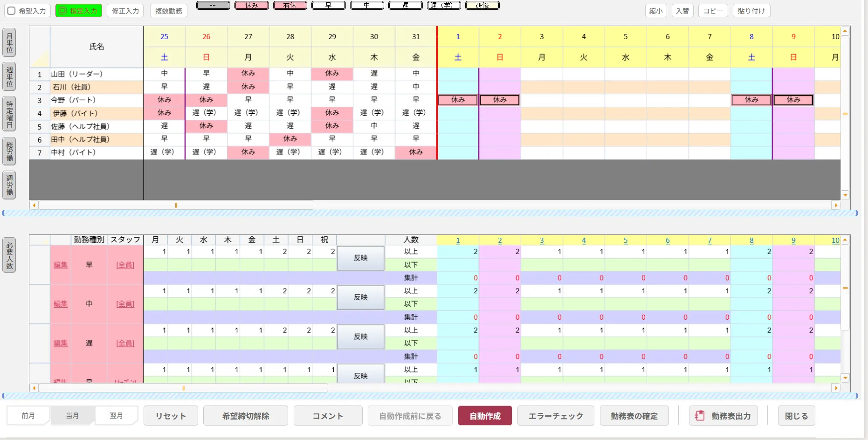Select 今野 休み cell on day 9
The image size is (868, 440).
793,100
